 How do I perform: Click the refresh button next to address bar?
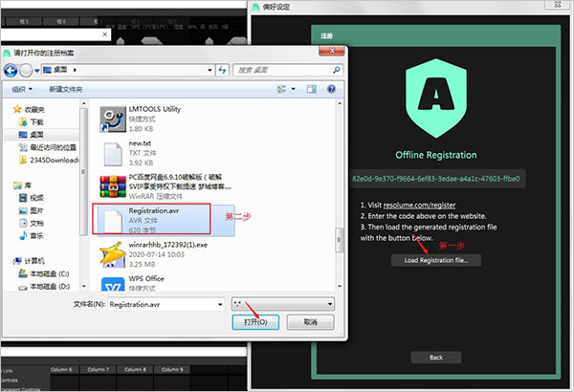click(x=222, y=70)
